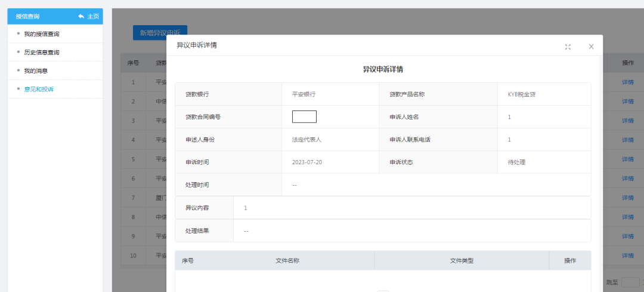
Task: Click the 处理时间 label
Action: (197, 185)
